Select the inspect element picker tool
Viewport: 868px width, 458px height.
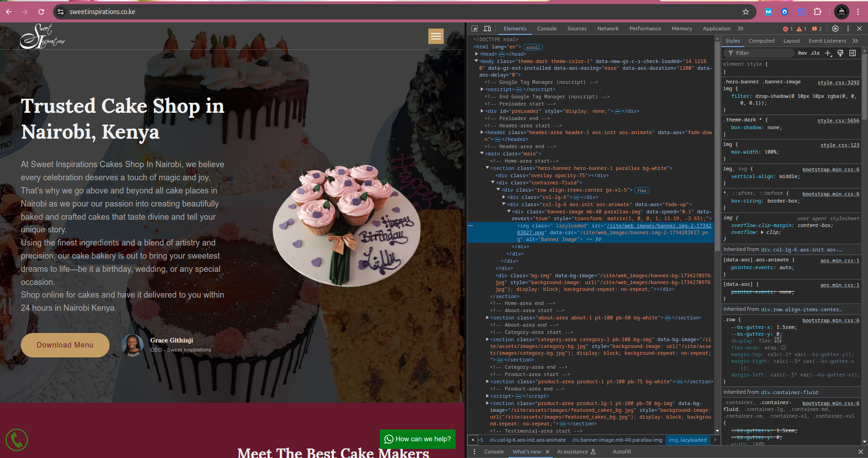475,29
